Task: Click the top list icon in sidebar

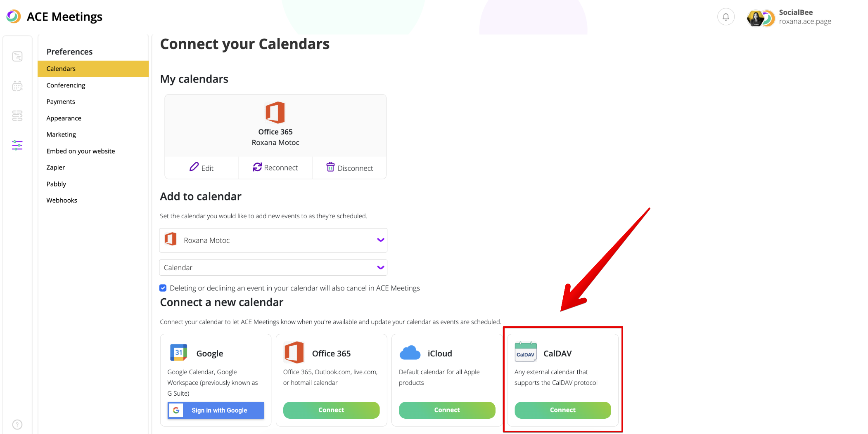Action: pyautogui.click(x=17, y=57)
